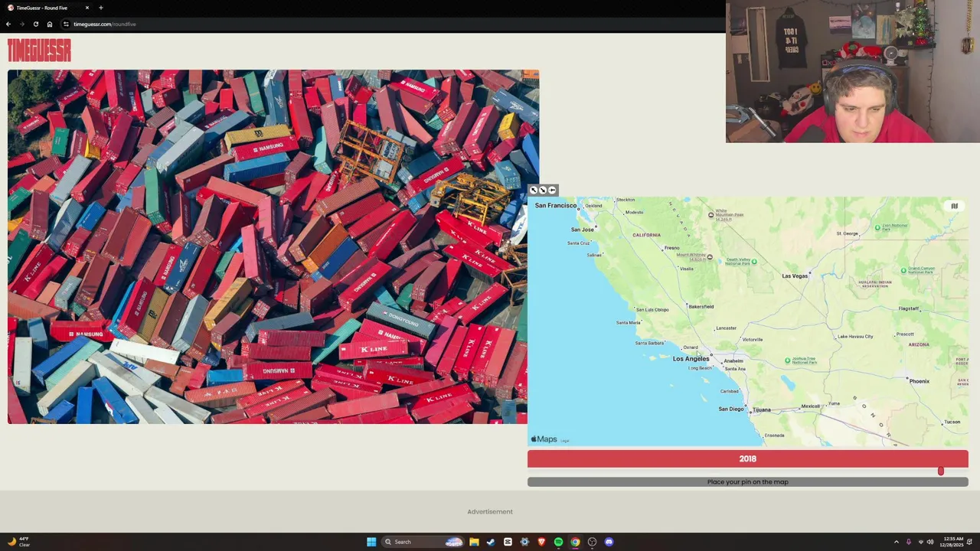The width and height of the screenshot is (980, 551).
Task: Open File Explorer from the taskbar
Action: (x=474, y=542)
